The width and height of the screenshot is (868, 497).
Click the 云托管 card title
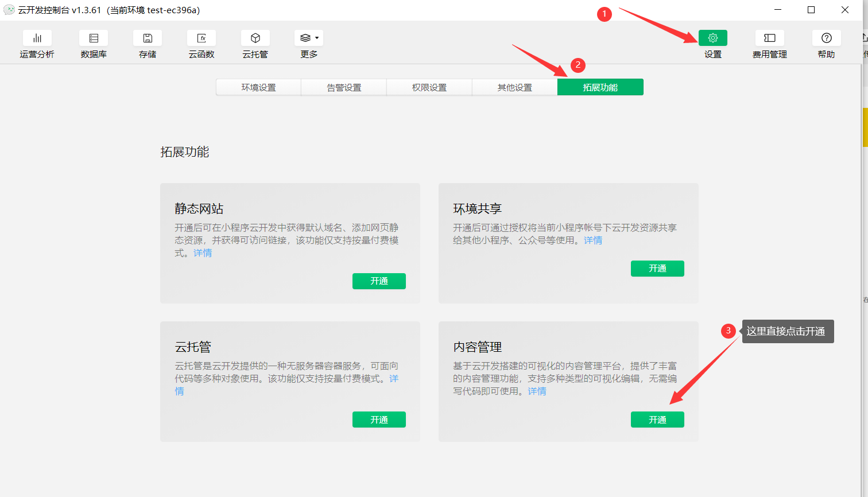(193, 347)
